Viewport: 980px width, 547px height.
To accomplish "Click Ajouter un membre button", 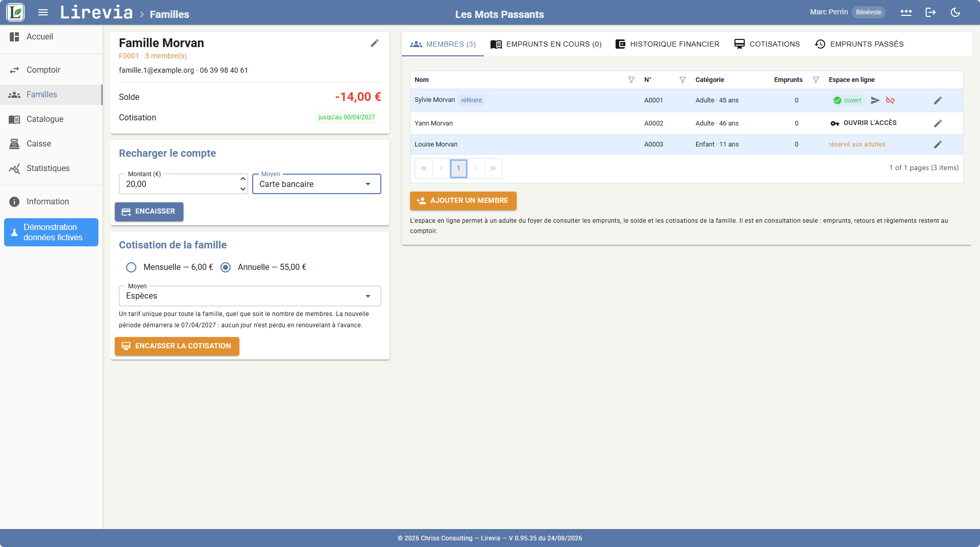I will [463, 201].
